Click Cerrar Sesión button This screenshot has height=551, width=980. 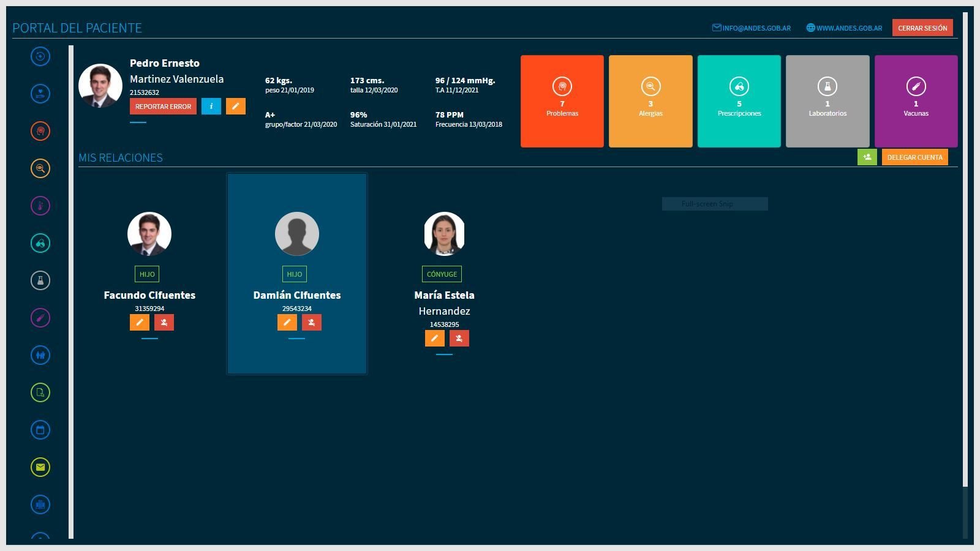[922, 28]
